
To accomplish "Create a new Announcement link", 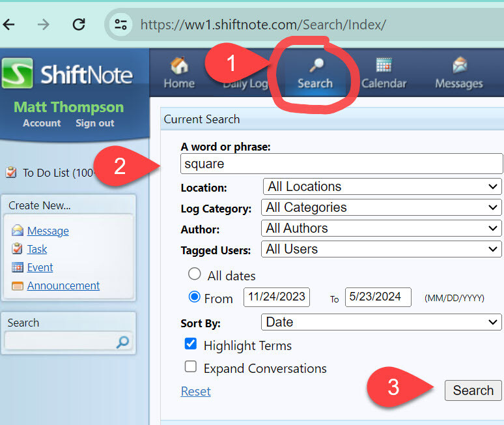I will point(63,286).
